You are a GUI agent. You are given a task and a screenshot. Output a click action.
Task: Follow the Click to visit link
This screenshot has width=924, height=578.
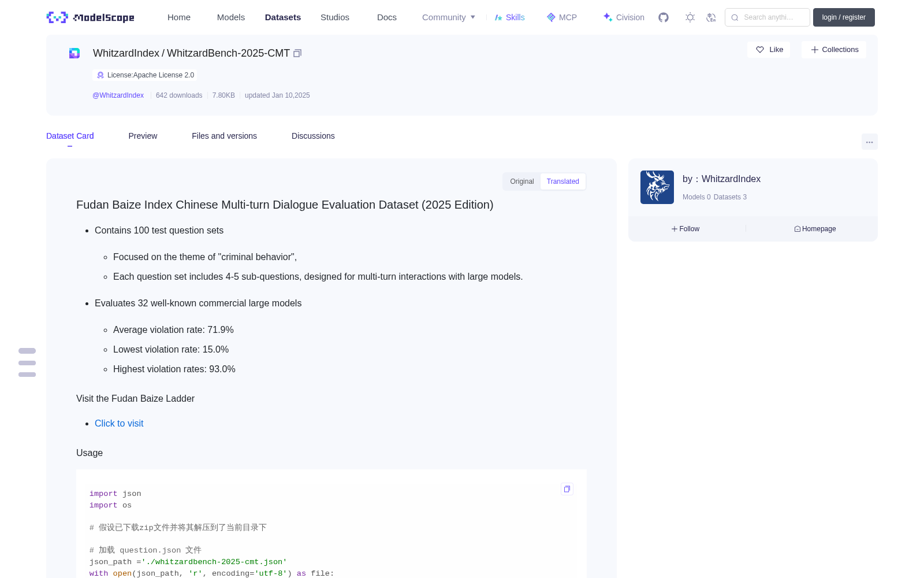[x=119, y=423]
